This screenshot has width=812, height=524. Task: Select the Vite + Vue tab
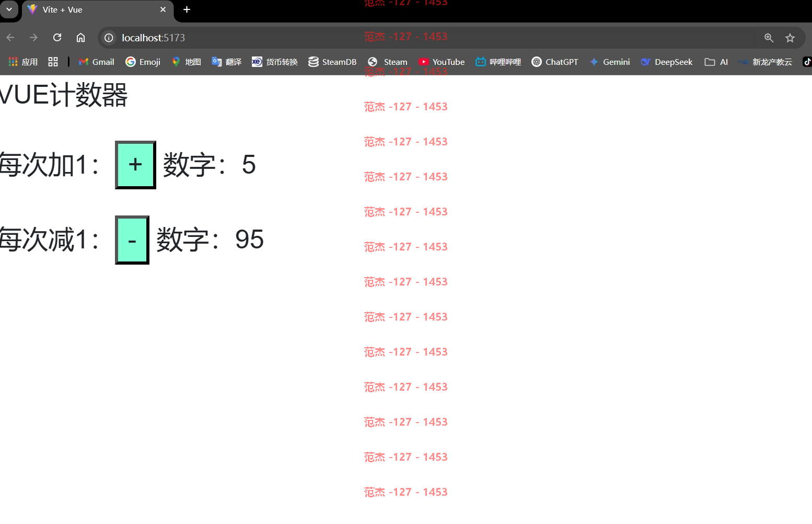(x=97, y=9)
